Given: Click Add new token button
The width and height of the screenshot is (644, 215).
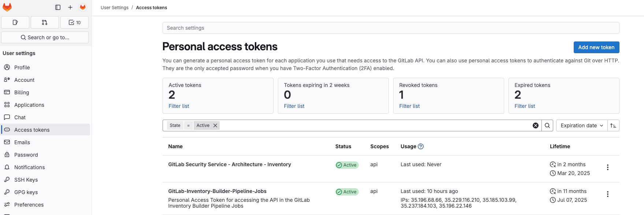Looking at the screenshot, I should [596, 47].
